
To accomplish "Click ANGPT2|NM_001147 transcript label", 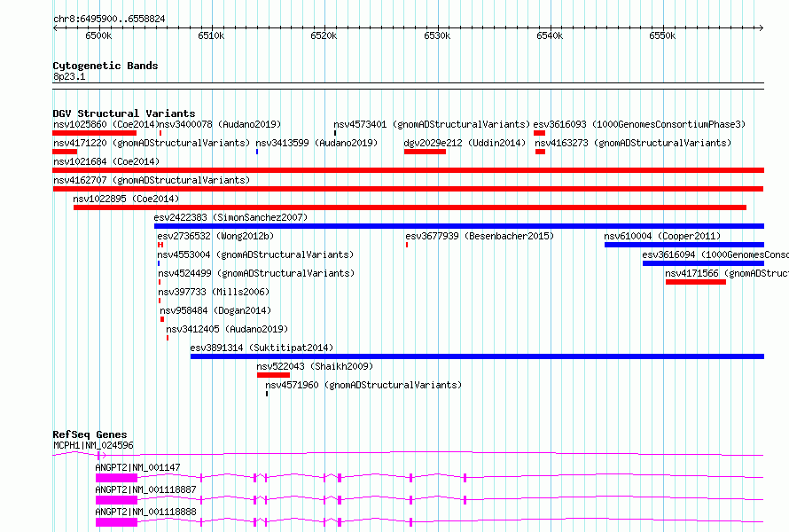I will tap(137, 467).
